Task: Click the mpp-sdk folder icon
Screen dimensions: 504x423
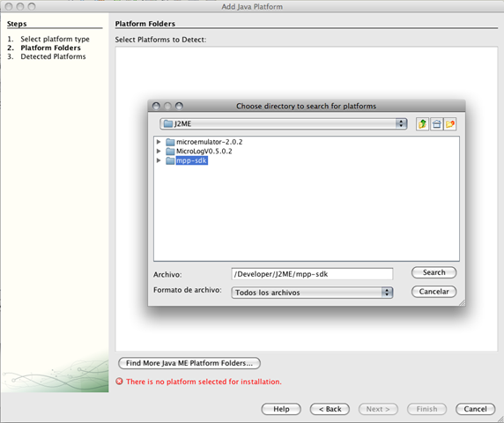Action: click(170, 160)
